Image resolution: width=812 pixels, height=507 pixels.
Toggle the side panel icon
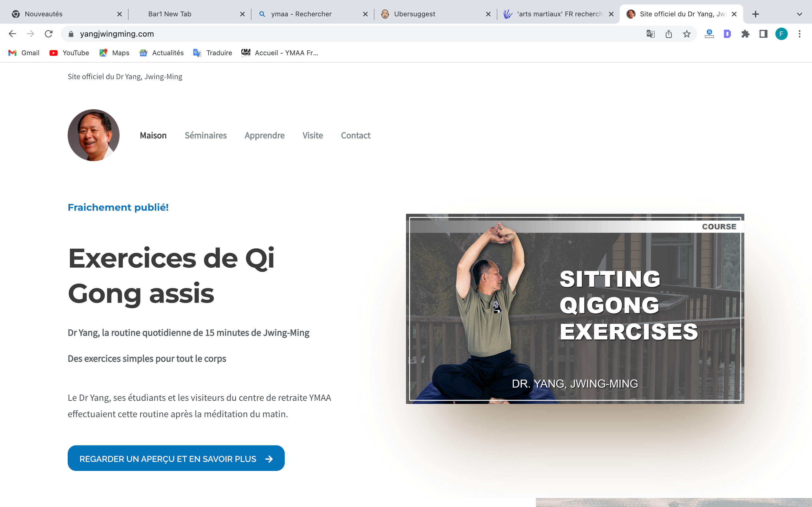coord(763,34)
